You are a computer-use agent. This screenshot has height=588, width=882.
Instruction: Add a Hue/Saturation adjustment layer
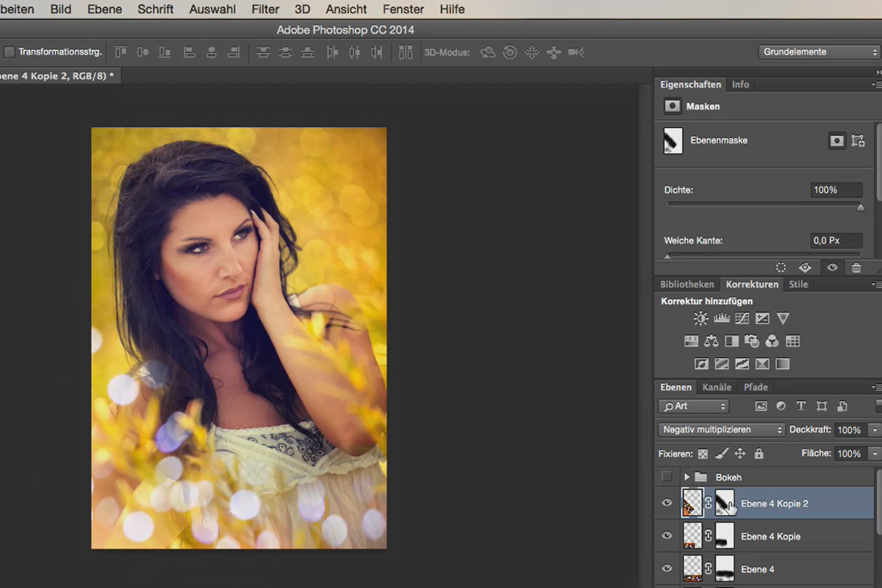[691, 341]
